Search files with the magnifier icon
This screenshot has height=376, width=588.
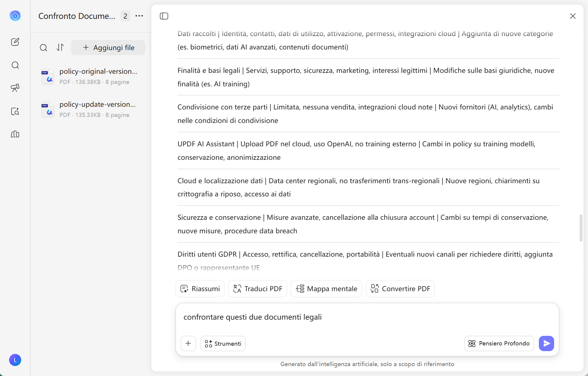(43, 48)
